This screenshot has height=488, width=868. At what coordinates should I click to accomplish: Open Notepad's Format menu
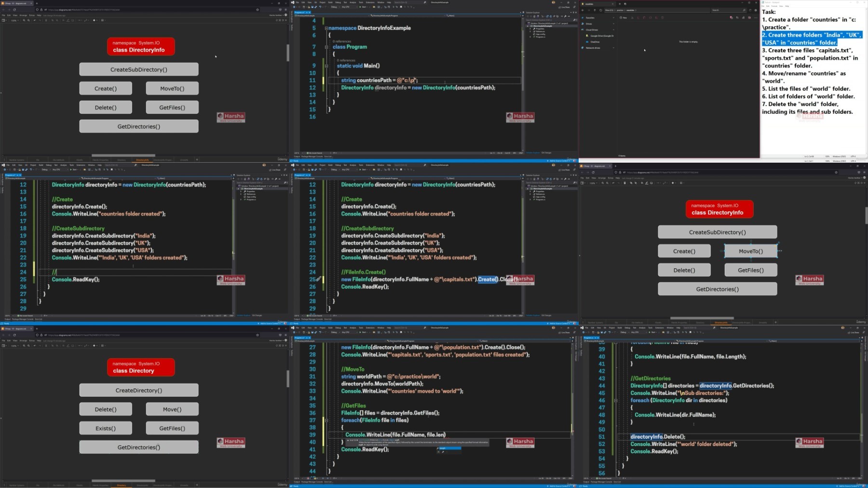(774, 6)
